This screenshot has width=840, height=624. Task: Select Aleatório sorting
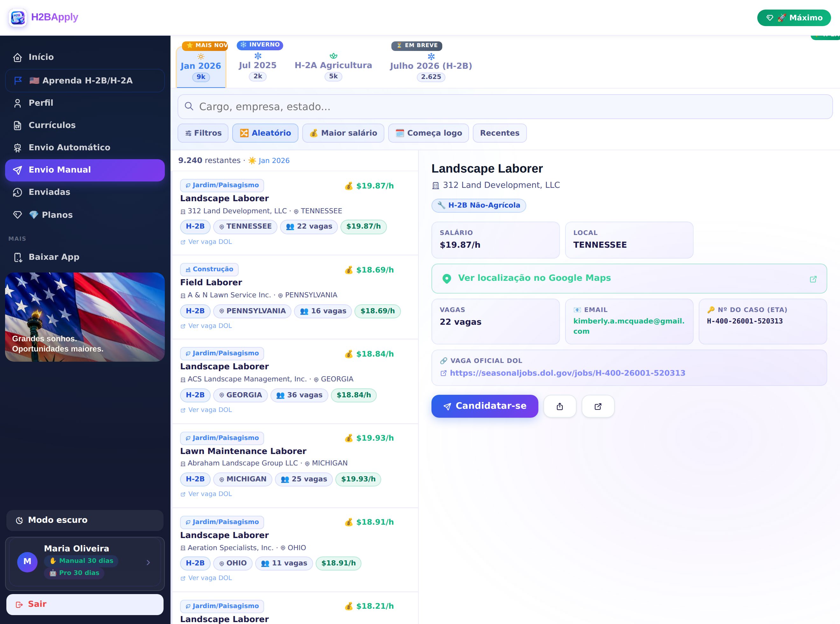265,133
